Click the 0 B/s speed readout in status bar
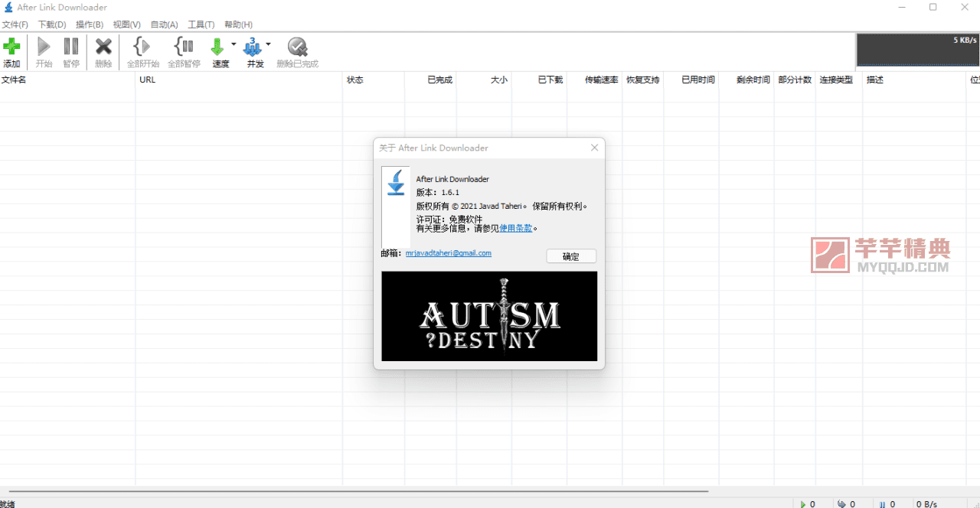The height and width of the screenshot is (508, 980). (x=926, y=504)
